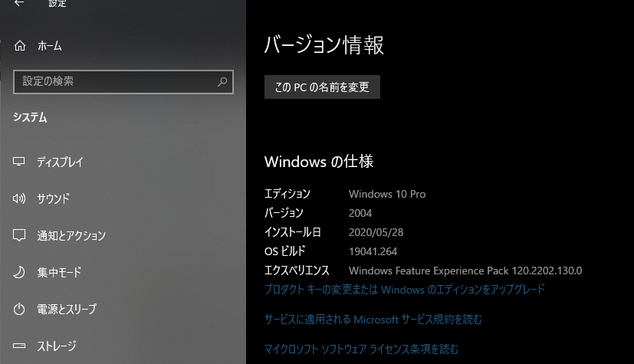
Task: Select the Windows Feature Experience Pack text
Action: point(465,271)
